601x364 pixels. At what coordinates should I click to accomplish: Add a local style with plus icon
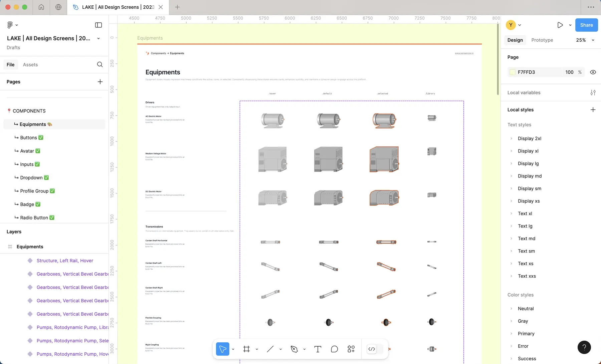pos(593,110)
